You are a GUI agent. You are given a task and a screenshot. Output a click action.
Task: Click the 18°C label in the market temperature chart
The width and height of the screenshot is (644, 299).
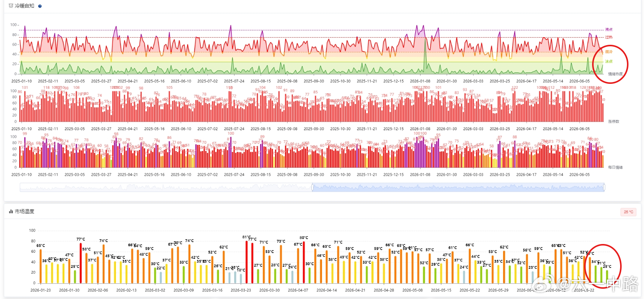tap(241, 270)
